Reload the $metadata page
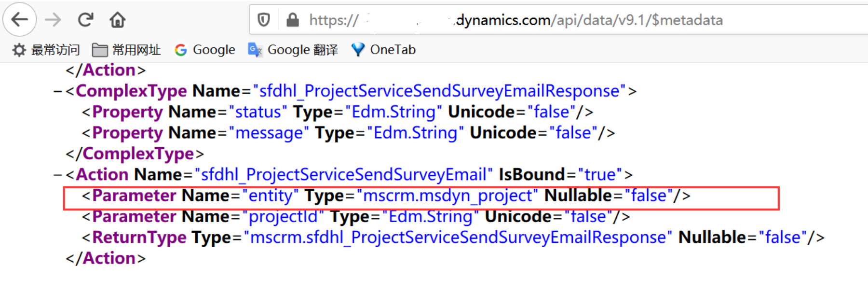The image size is (868, 281). 86,19
